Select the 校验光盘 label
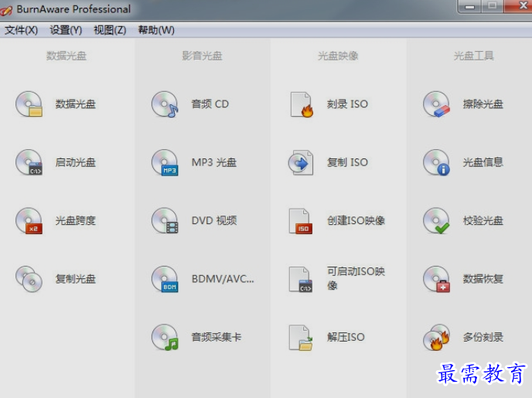This screenshot has height=398, width=532. pyautogui.click(x=483, y=221)
